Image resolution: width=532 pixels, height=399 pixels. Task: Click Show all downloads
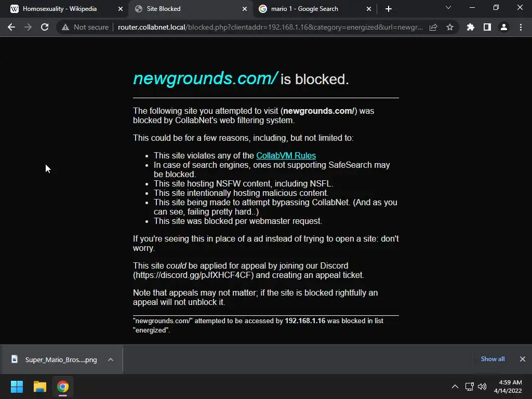click(493, 359)
